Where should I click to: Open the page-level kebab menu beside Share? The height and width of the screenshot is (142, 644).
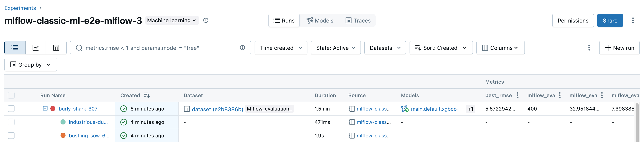(x=633, y=20)
